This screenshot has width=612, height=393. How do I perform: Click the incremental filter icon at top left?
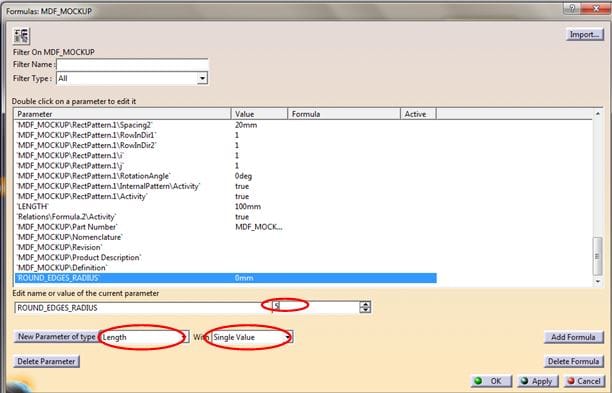pos(21,36)
